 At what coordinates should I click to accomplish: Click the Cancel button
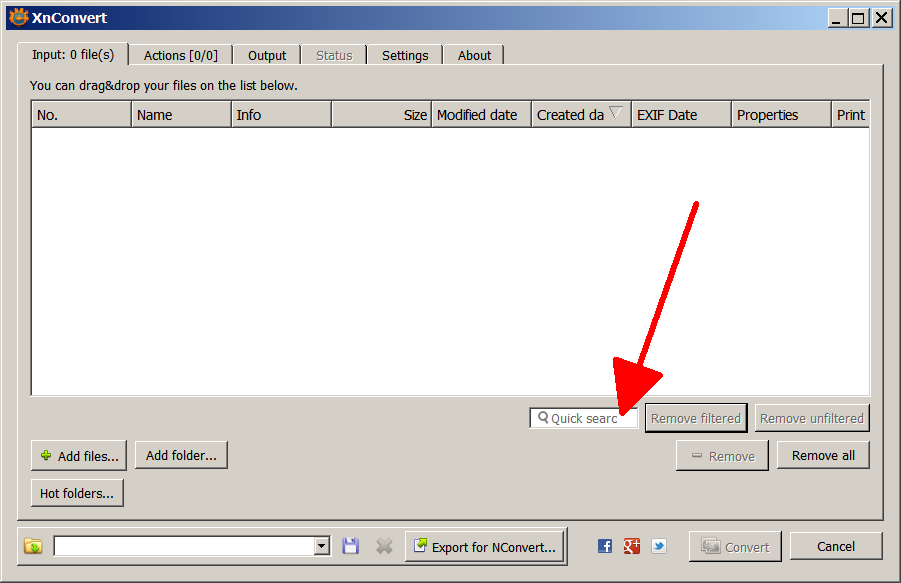pyautogui.click(x=835, y=546)
